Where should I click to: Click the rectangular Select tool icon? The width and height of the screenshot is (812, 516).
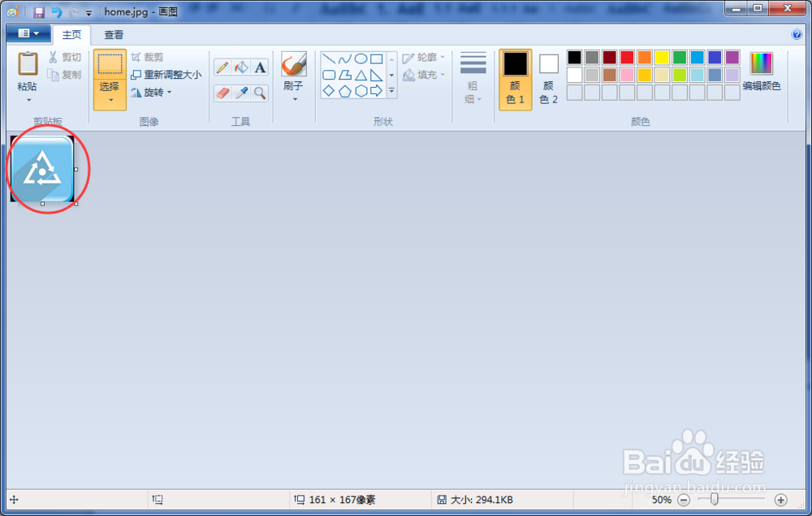pyautogui.click(x=110, y=64)
